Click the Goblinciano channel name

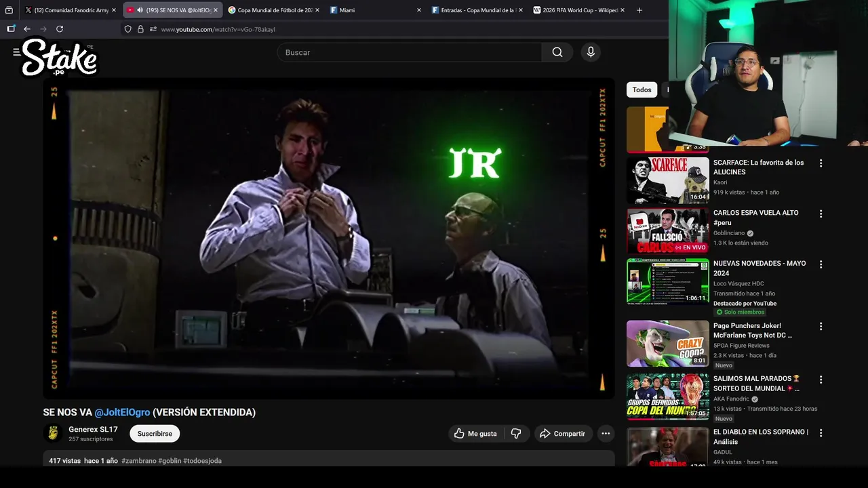729,233
